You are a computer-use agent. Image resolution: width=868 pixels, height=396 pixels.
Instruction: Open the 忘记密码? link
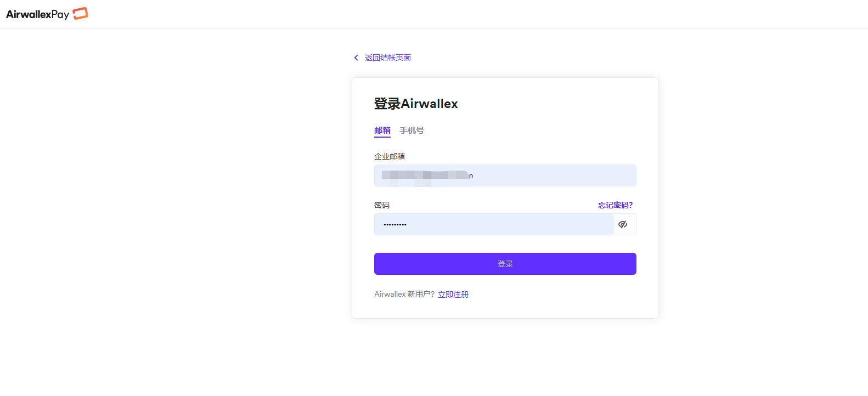point(615,205)
